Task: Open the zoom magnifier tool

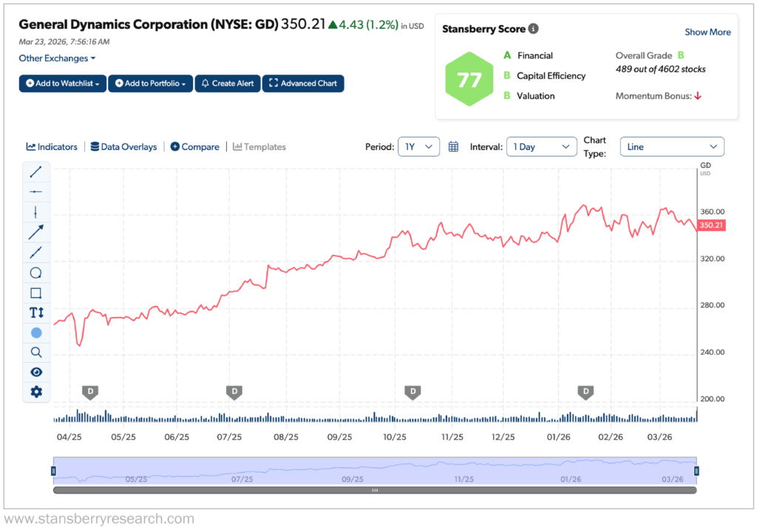Action: 36,352
